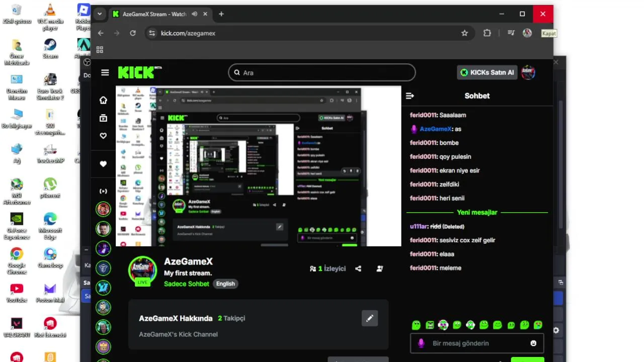Open Chrome profile avatar
The height and width of the screenshot is (362, 644).
(527, 33)
